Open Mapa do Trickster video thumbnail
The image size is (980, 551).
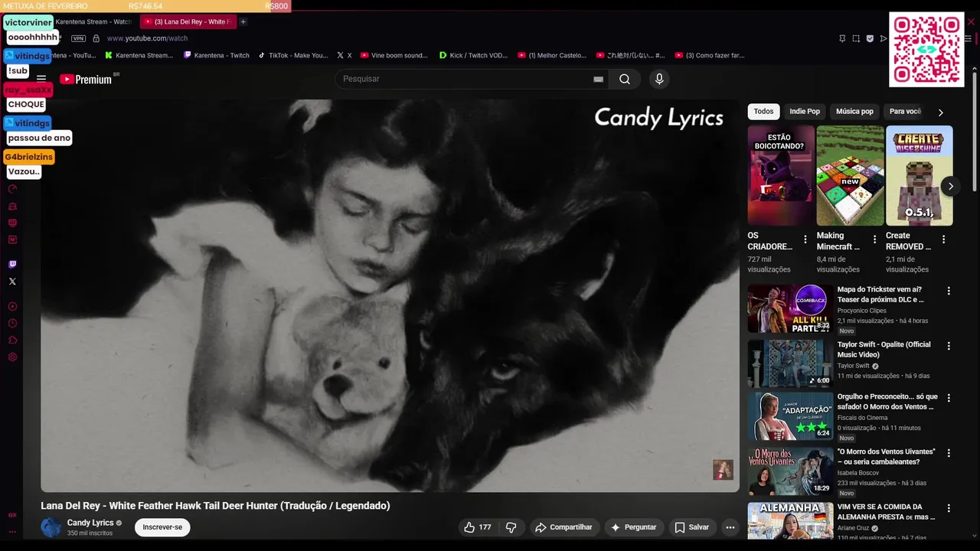(x=790, y=309)
